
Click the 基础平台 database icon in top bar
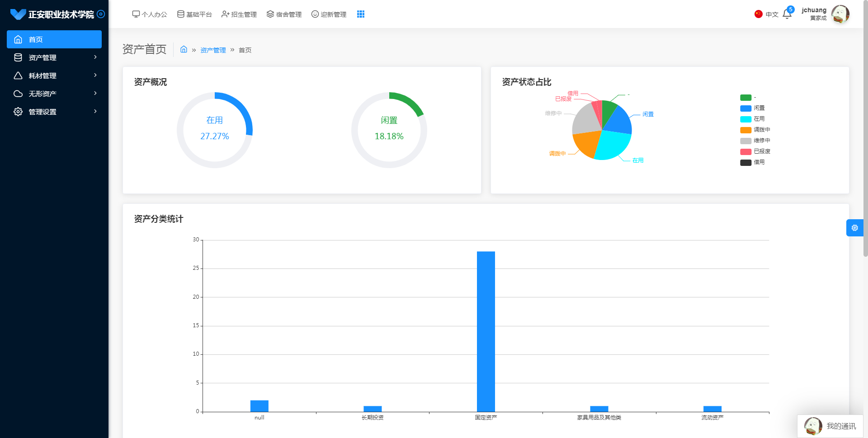tap(180, 14)
